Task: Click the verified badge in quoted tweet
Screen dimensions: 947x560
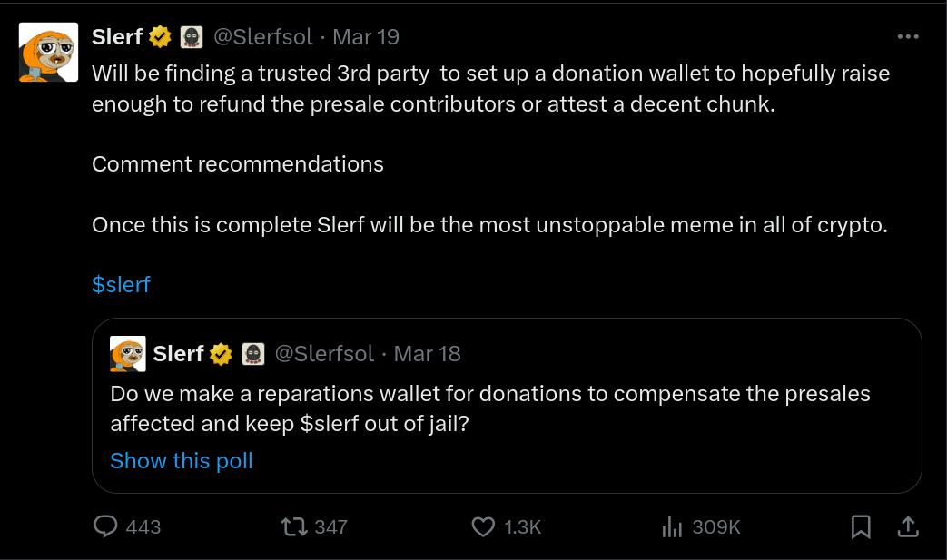Action: pos(221,354)
